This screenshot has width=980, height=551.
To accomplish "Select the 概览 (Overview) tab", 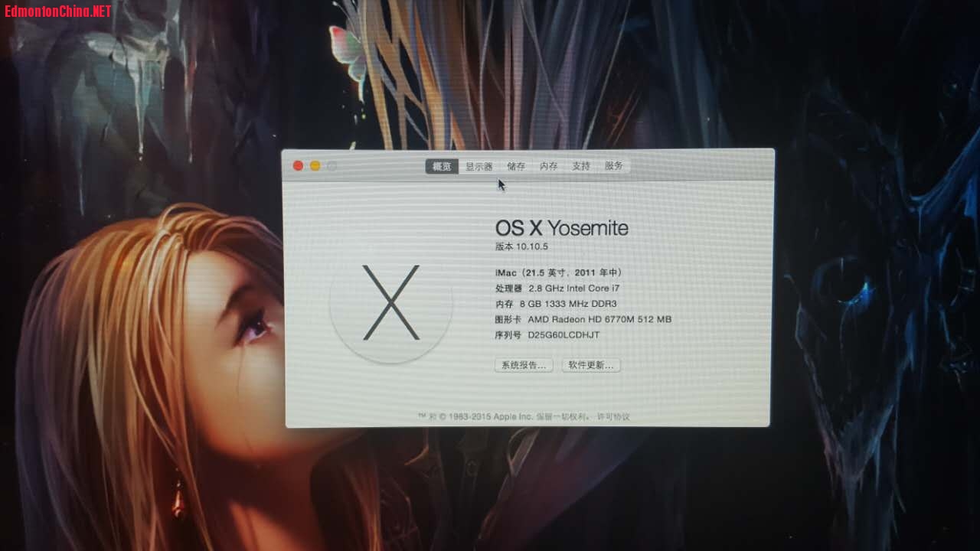I will point(442,166).
